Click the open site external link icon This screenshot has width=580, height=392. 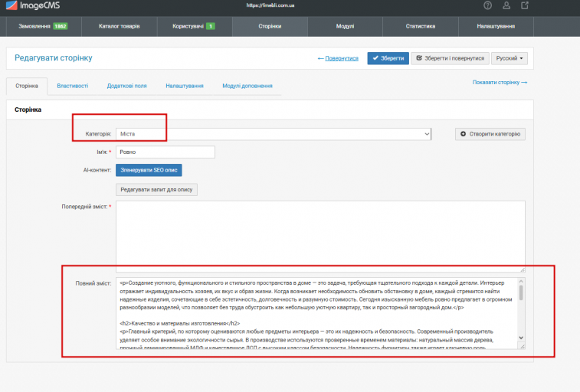point(525,5)
